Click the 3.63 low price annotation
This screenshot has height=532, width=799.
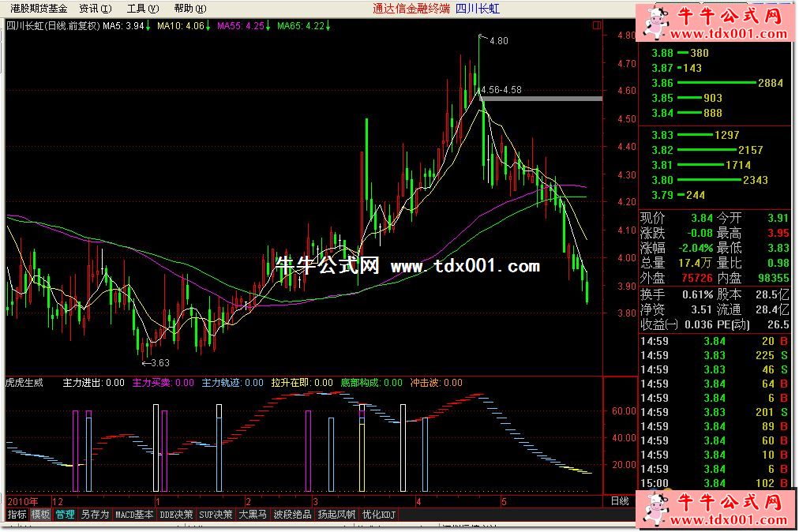[x=160, y=363]
